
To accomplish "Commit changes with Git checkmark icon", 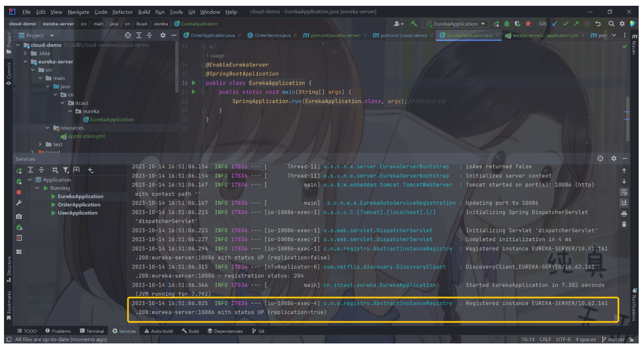I will [x=565, y=24].
